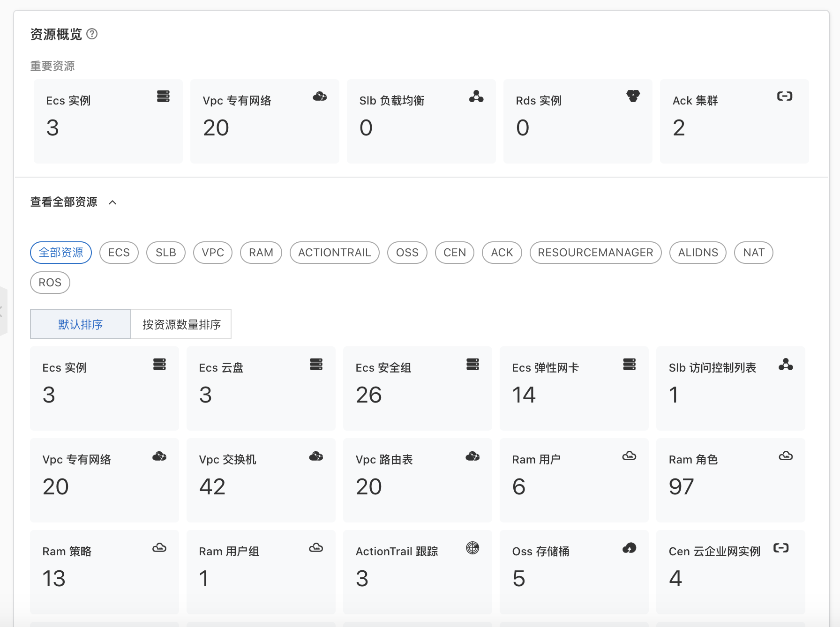
Task: Click the Oss 存储桶 label
Action: point(541,552)
